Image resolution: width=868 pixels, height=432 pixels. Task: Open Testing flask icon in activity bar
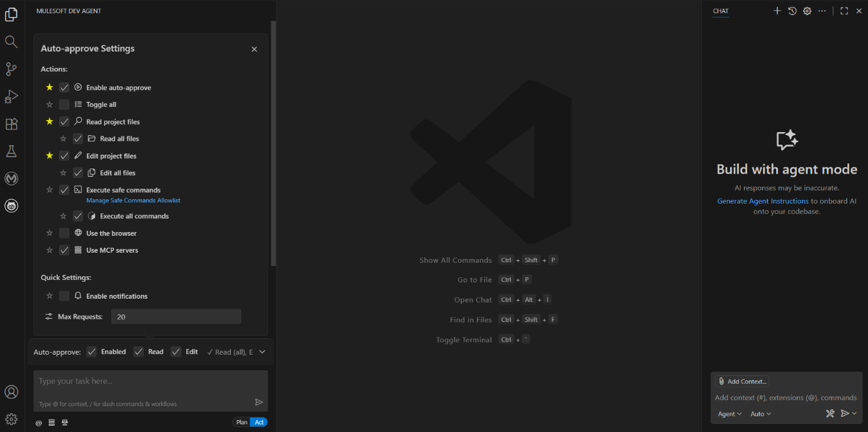pos(11,151)
